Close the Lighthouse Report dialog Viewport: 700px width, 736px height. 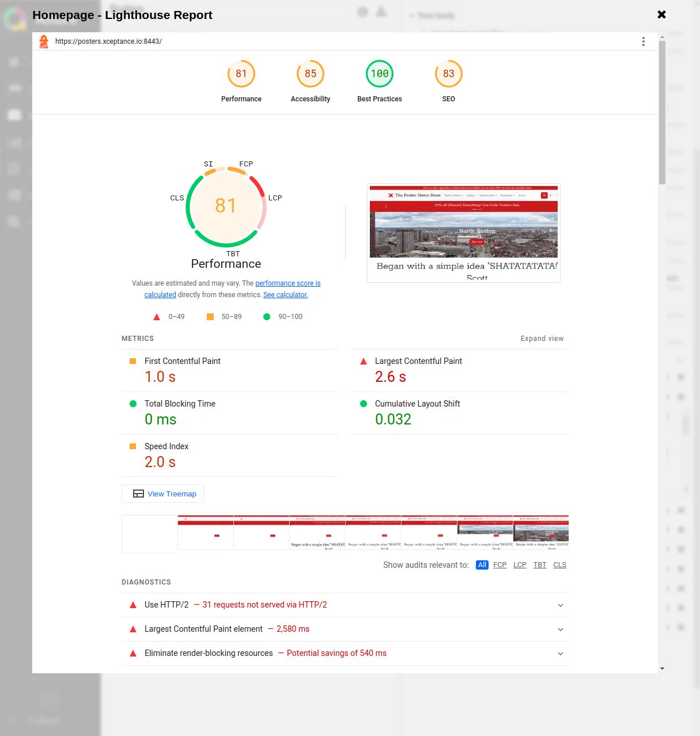coord(661,14)
